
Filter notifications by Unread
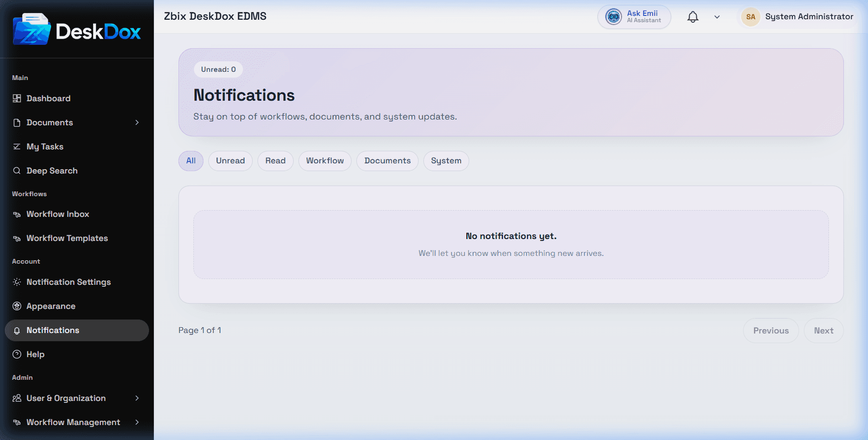(x=231, y=161)
